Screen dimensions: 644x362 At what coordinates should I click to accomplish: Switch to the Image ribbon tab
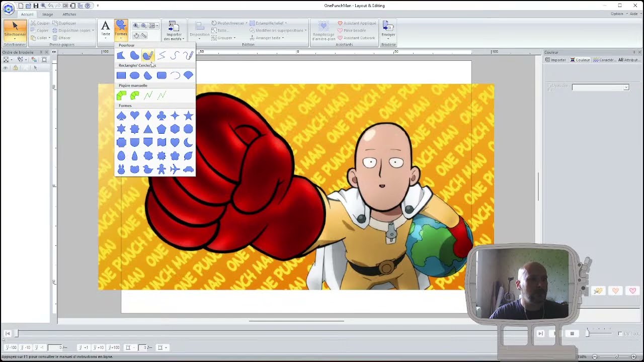click(x=48, y=14)
